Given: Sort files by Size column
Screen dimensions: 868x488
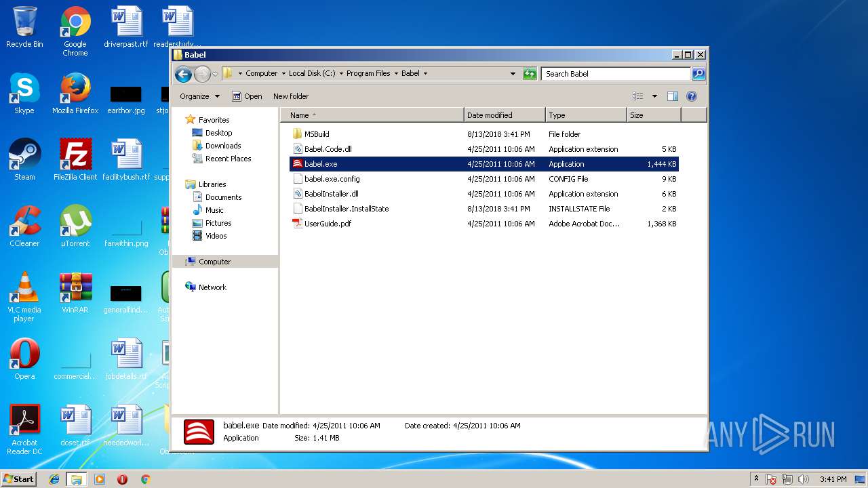Looking at the screenshot, I should [654, 115].
